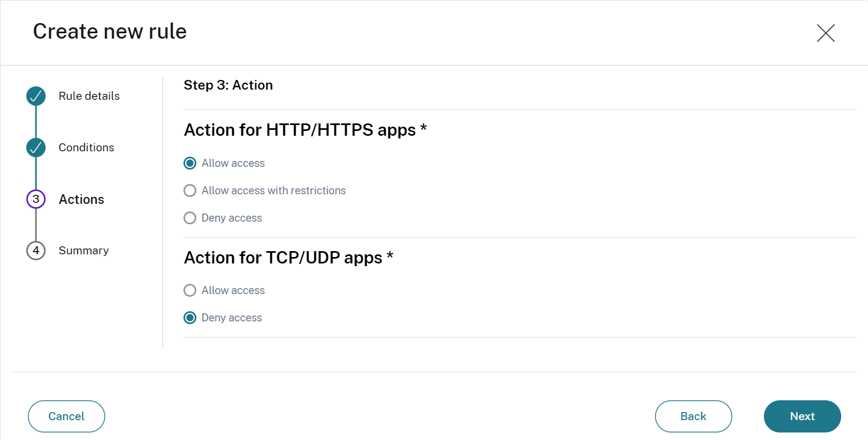Image resolution: width=868 pixels, height=440 pixels.
Task: Go Back to the previous step
Action: (x=693, y=416)
